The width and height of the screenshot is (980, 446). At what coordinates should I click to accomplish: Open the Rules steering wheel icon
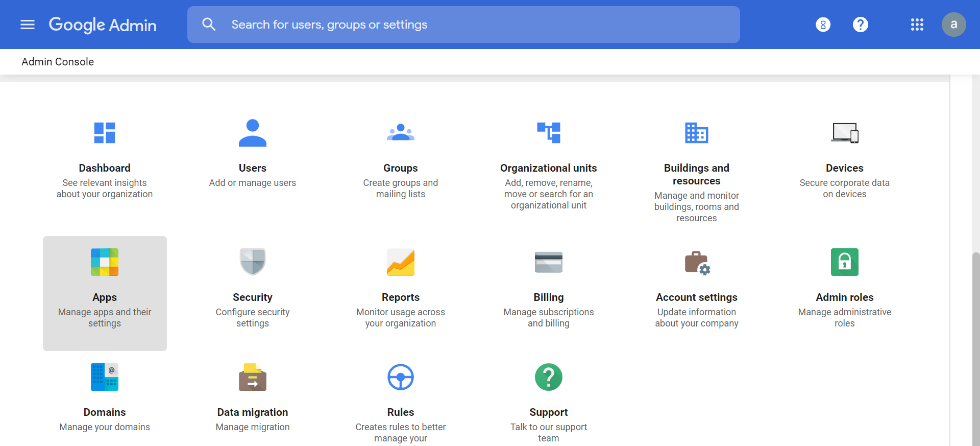tap(400, 377)
